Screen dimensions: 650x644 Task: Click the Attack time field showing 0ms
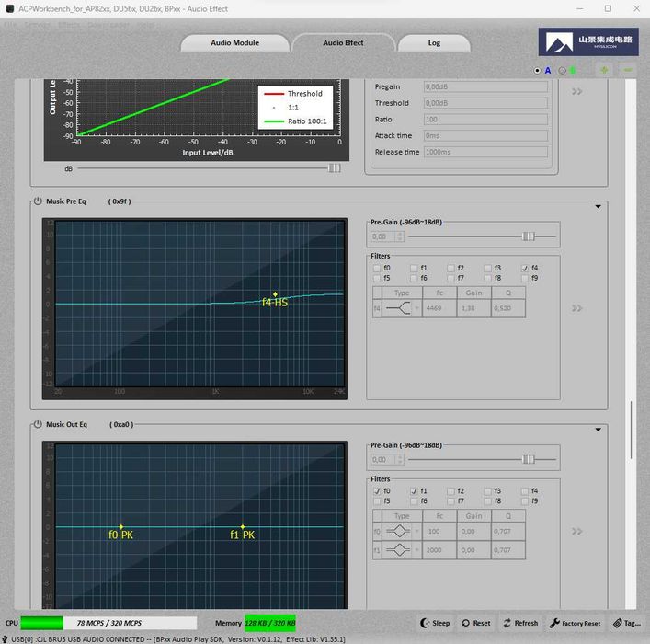(485, 135)
